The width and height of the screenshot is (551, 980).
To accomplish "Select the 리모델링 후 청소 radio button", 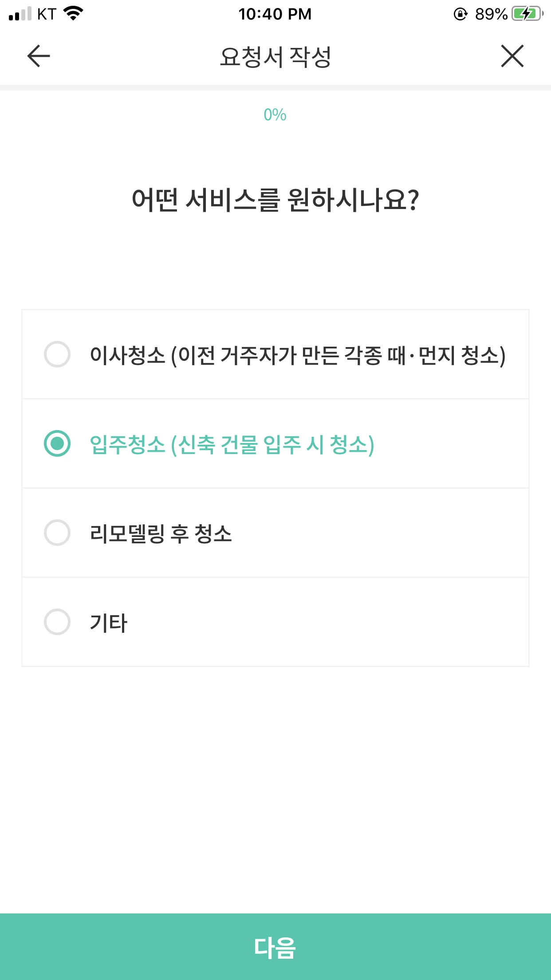I will point(57,533).
